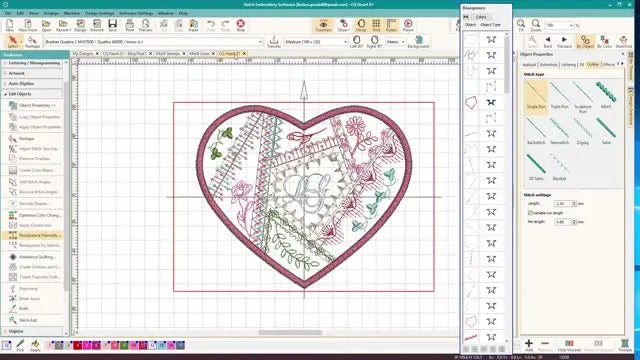Undo the last action
The width and height of the screenshot is (640, 360).
(211, 25)
